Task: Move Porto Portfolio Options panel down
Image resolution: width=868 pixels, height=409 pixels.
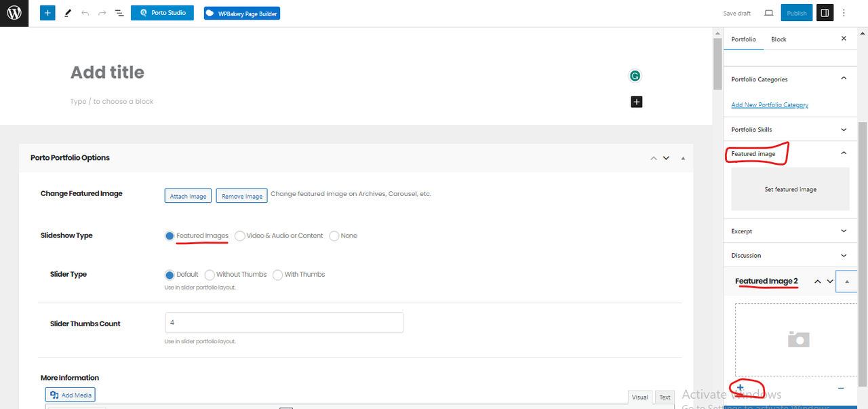Action: click(666, 158)
